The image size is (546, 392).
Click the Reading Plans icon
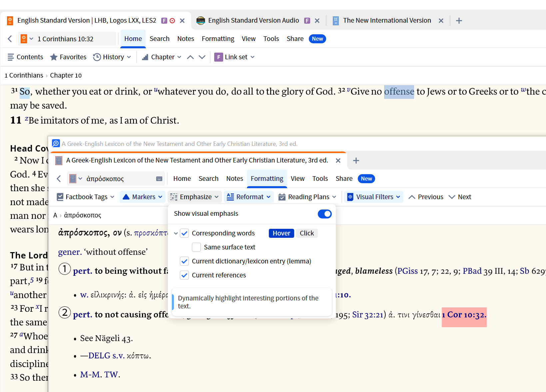pos(282,197)
